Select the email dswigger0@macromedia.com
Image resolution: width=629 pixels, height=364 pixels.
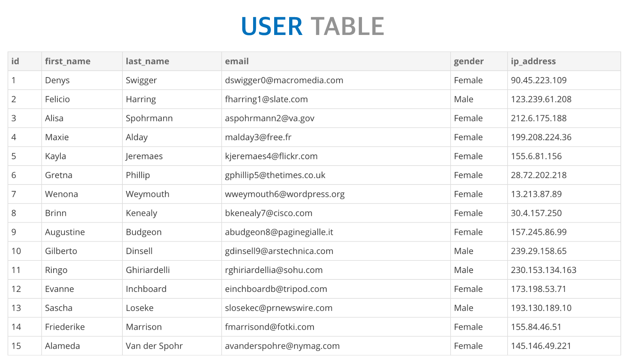pos(284,80)
